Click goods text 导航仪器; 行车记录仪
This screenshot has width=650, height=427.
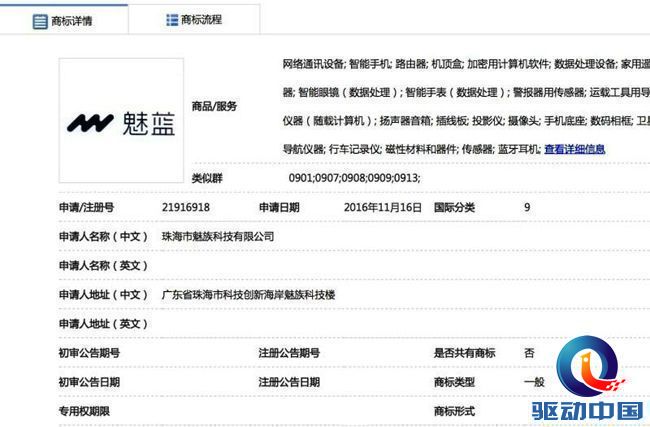[331, 149]
